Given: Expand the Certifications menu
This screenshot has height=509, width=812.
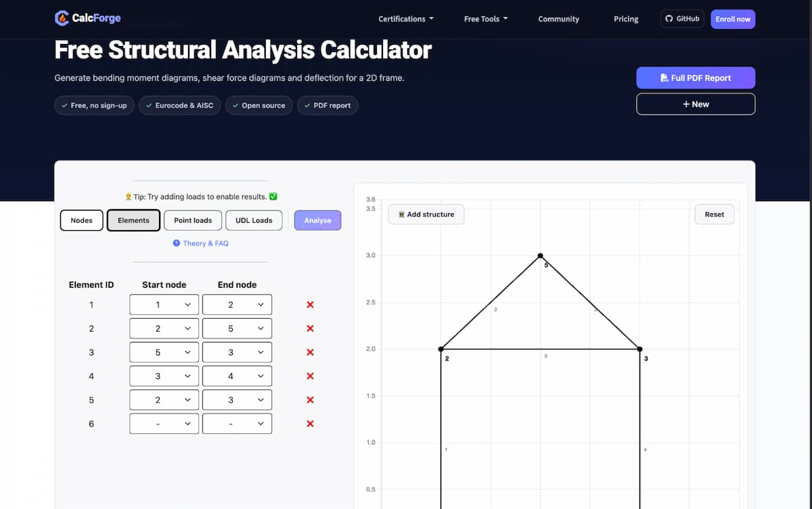Looking at the screenshot, I should [406, 19].
